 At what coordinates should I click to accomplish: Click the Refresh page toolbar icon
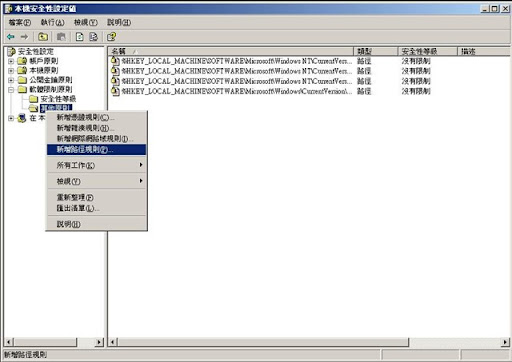[80, 37]
